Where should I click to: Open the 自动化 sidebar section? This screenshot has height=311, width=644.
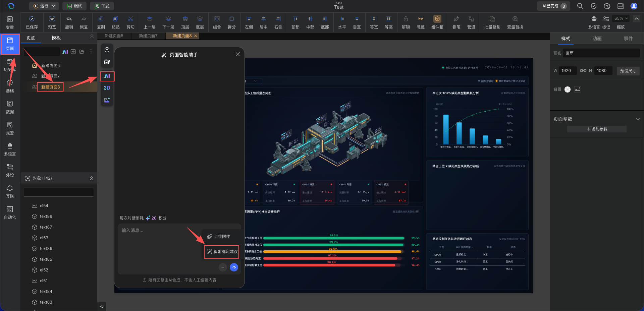tap(10, 212)
